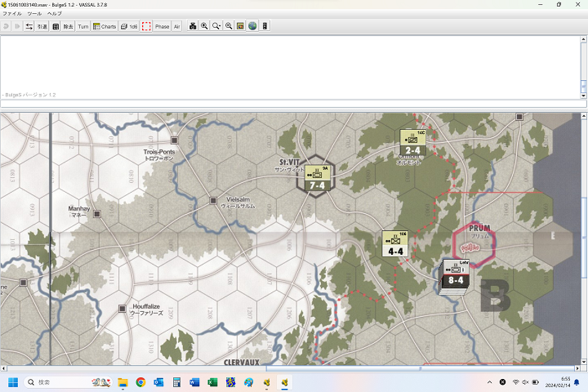Select the 7-4 unit counter at St. Vith
Viewport: 588px width, 392px height.
click(317, 178)
